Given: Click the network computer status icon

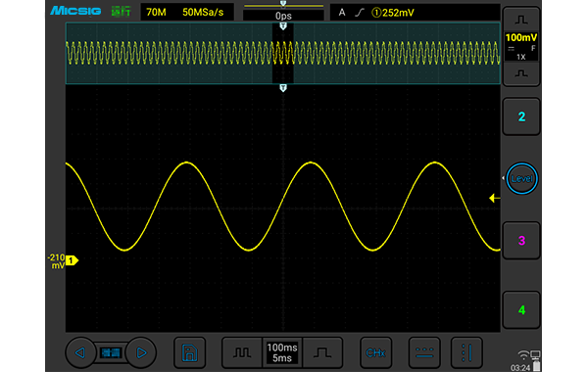Looking at the screenshot, I should [x=535, y=354].
